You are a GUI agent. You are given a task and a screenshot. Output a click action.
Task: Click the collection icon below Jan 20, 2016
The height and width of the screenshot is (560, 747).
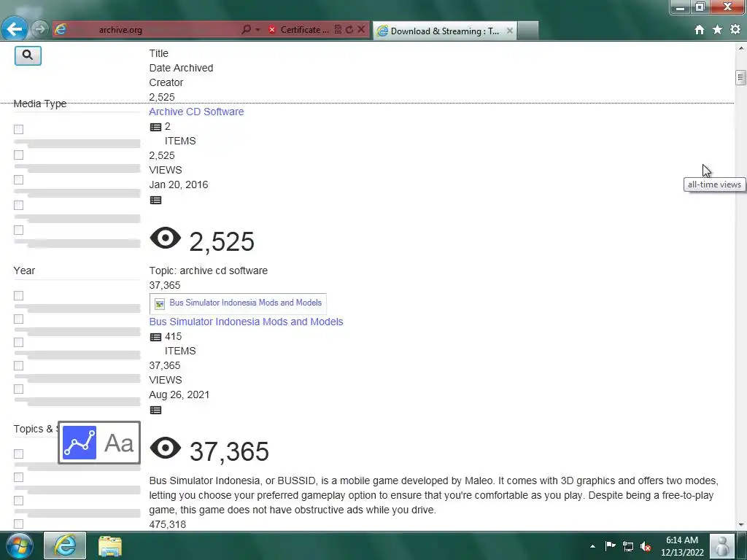pos(155,200)
